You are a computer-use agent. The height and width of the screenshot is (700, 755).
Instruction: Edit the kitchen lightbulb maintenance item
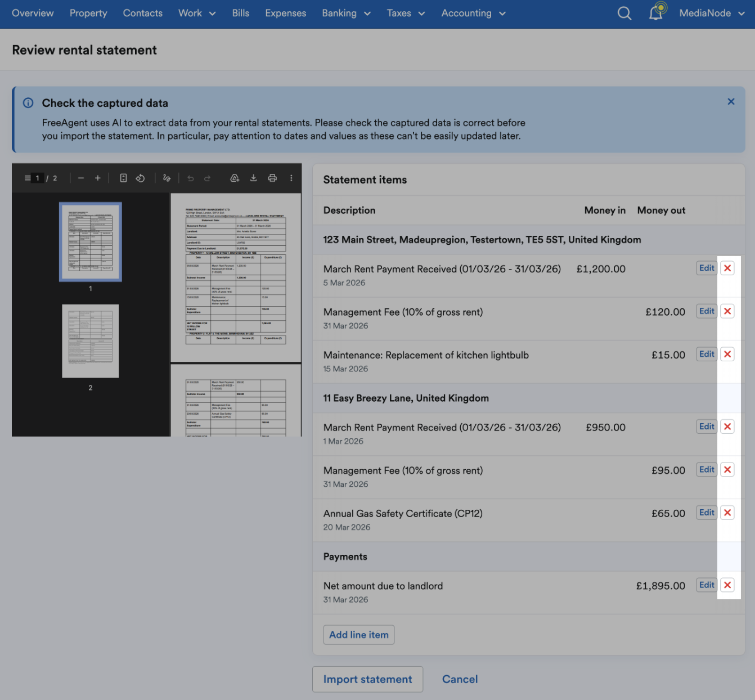tap(707, 355)
